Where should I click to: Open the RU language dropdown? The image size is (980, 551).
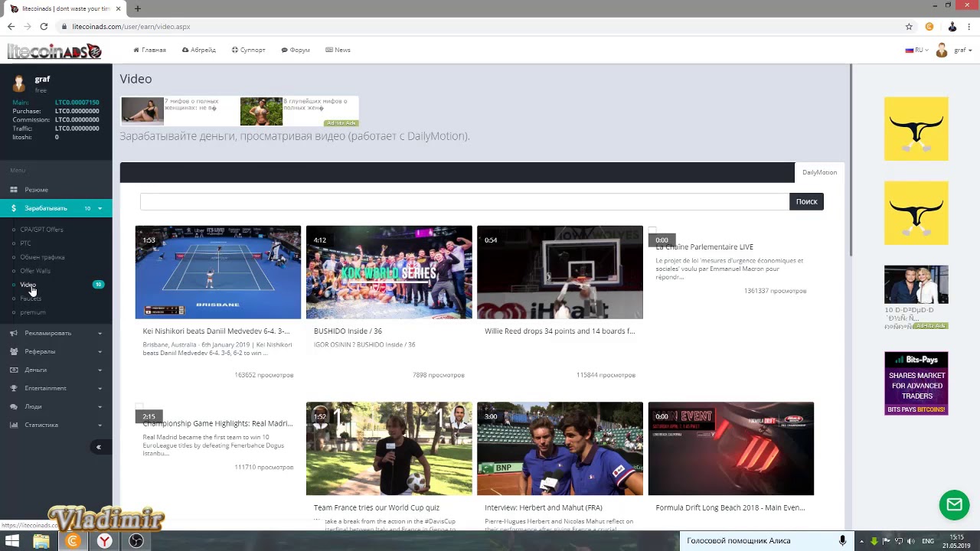click(x=916, y=50)
